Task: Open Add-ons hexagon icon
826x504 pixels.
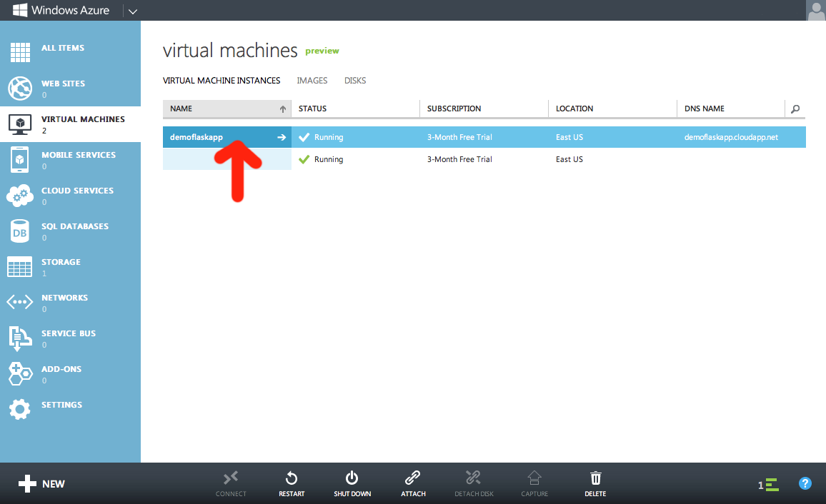Action: click(20, 374)
